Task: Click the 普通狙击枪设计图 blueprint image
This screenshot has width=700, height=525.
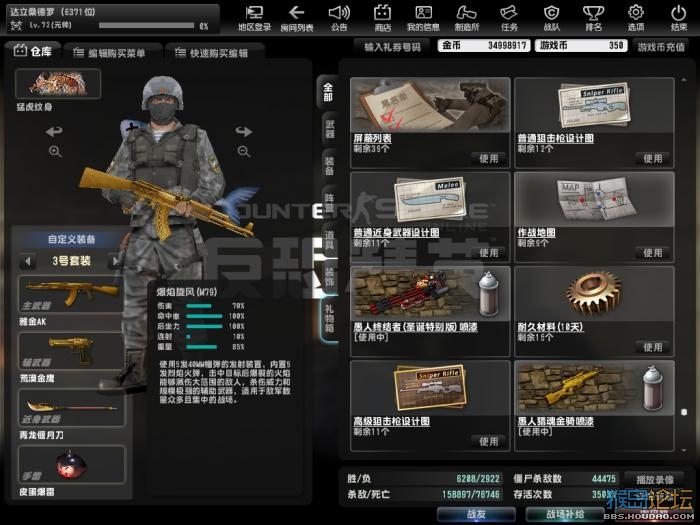Action: 594,105
